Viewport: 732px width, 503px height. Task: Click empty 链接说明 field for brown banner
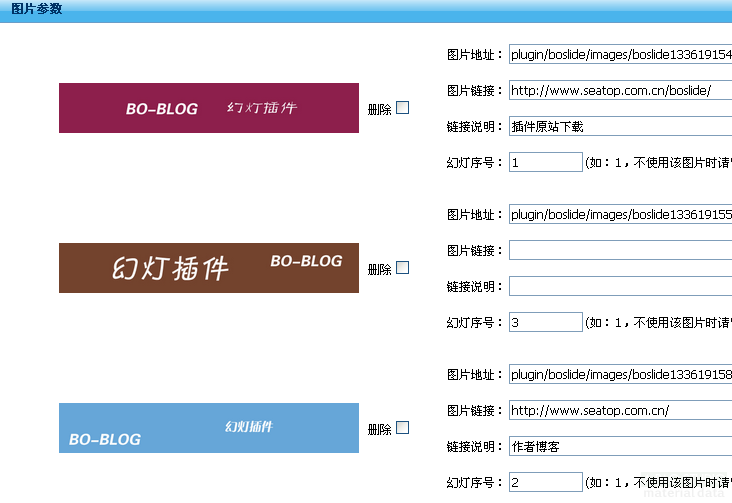pos(620,286)
